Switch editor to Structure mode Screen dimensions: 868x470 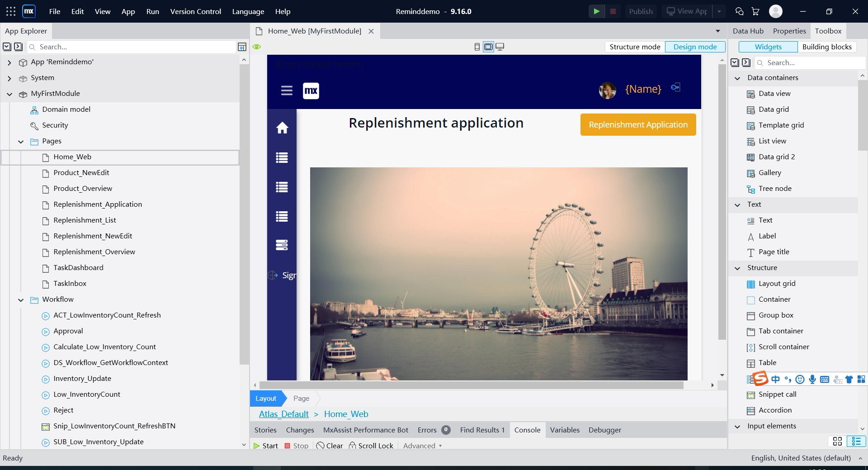click(x=635, y=47)
